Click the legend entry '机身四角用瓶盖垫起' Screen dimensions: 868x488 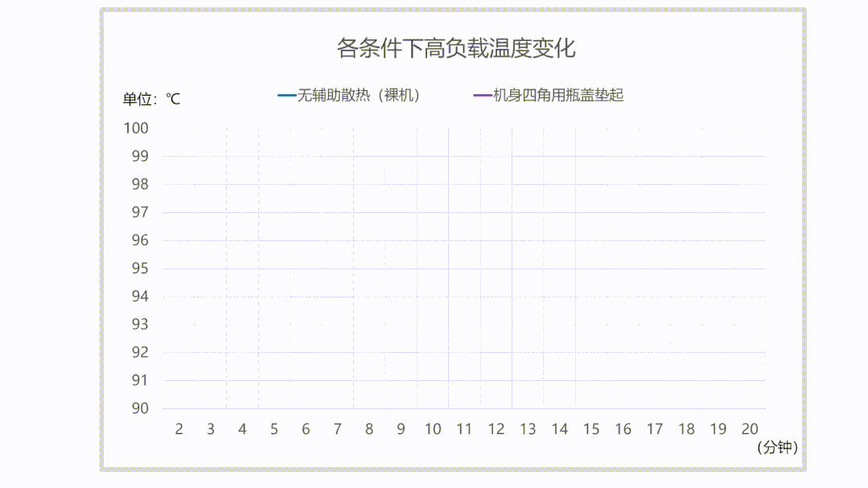[558, 95]
